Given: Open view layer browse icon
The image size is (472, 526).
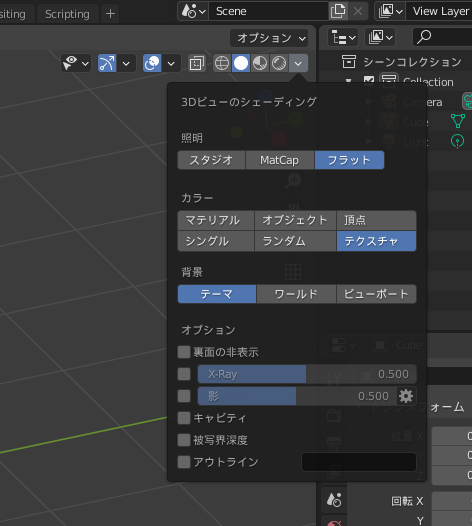Looking at the screenshot, I should (390, 11).
